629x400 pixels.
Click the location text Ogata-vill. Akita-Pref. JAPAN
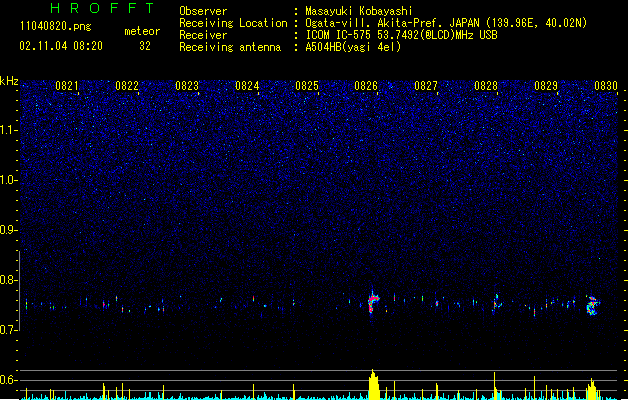click(x=394, y=23)
